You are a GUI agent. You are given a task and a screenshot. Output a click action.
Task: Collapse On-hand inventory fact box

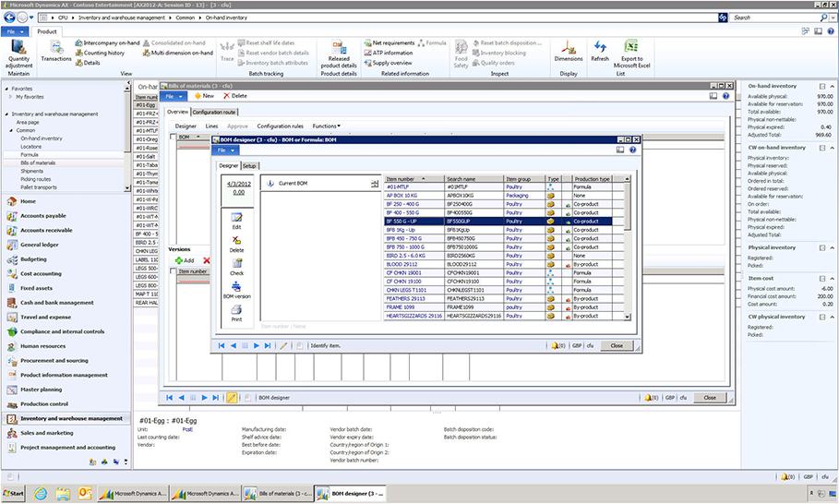pyautogui.click(x=832, y=86)
